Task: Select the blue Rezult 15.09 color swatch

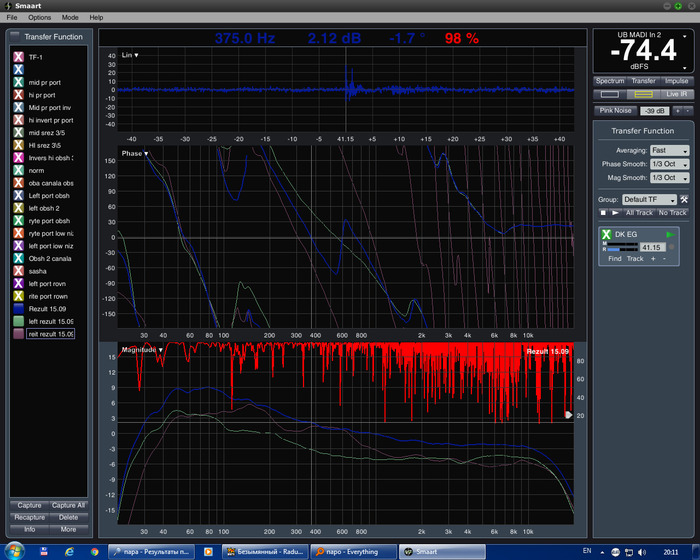Action: (19, 308)
